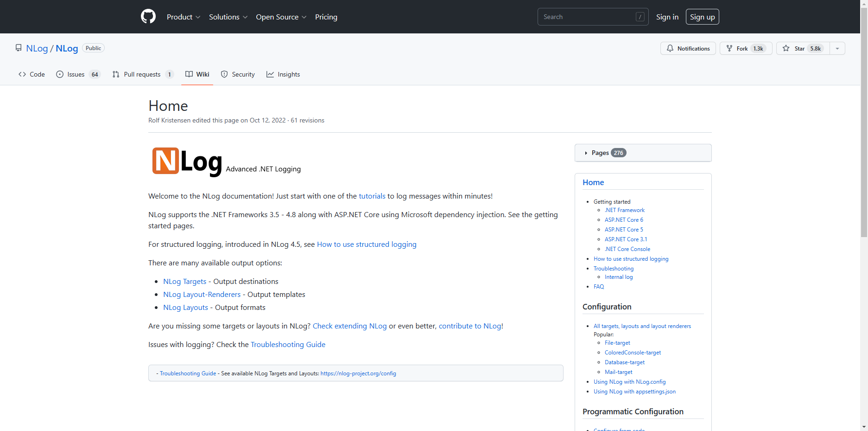The image size is (868, 431).
Task: Click the Notifications button
Action: [688, 48]
